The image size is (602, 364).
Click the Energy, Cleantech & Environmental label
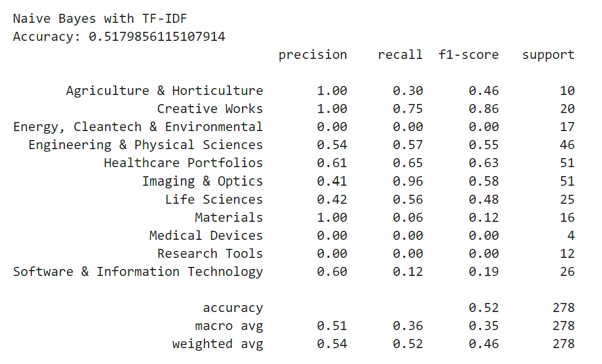[138, 127]
